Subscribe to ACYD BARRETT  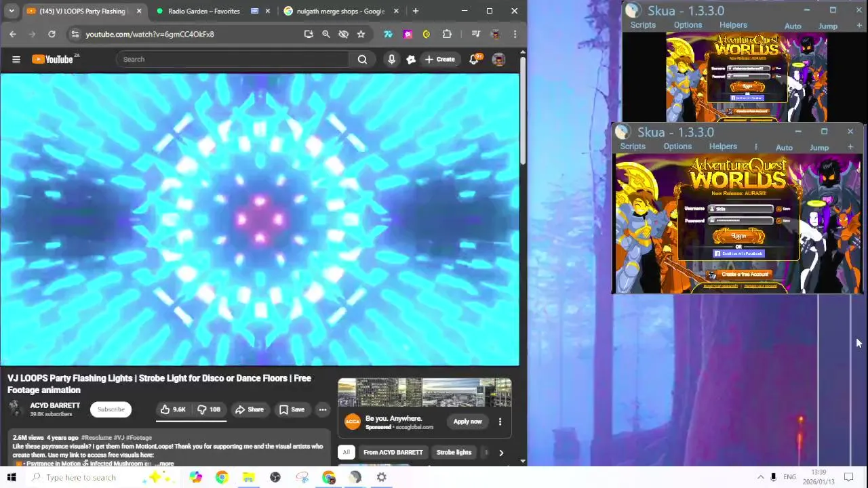tap(111, 409)
